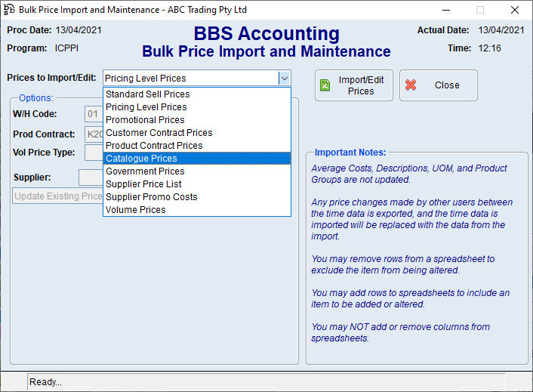This screenshot has height=392, width=533.
Task: Click the spreadsheet icon on Import/Edit Prices
Action: point(325,85)
